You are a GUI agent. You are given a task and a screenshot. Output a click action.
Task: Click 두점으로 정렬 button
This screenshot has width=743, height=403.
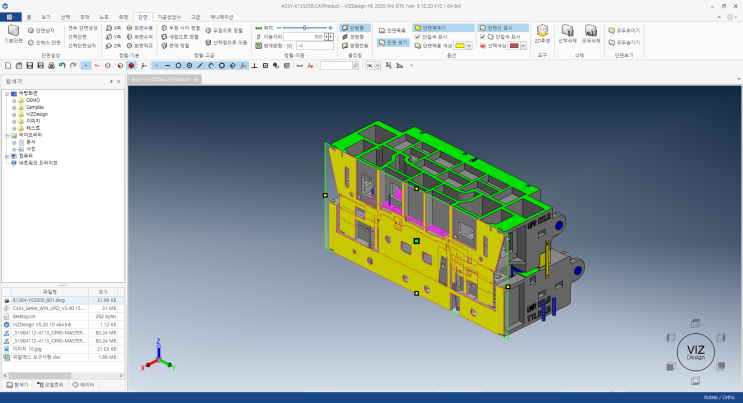[224, 30]
